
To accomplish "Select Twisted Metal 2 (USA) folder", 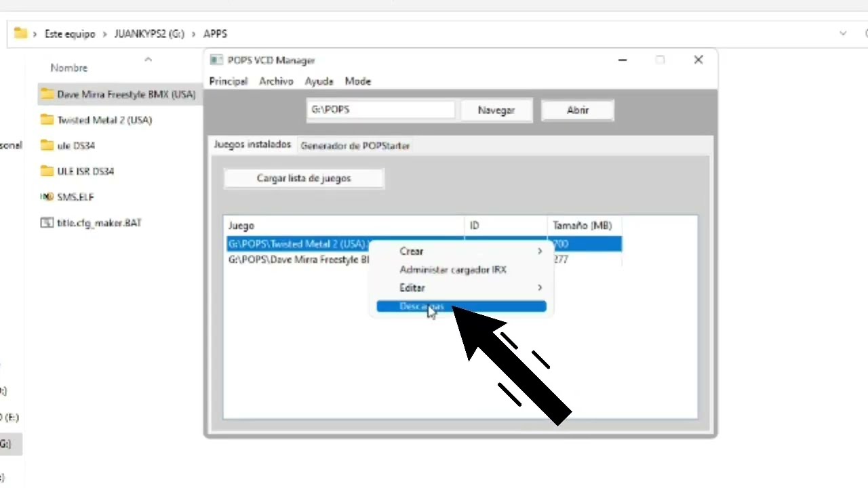I will 96,120.
